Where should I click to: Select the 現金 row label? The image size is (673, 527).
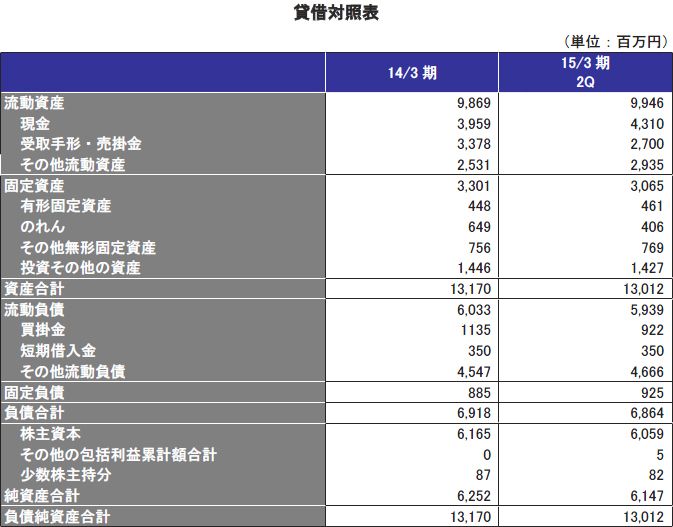click(36, 124)
